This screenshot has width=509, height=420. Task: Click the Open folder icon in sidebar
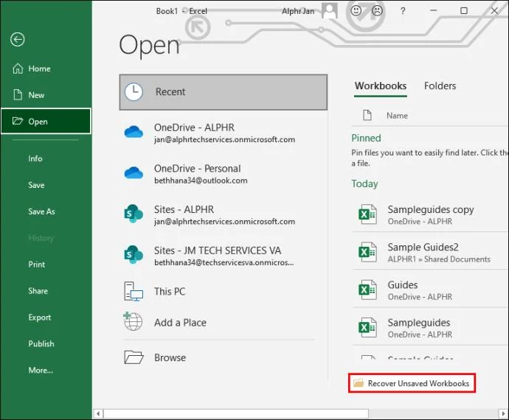click(18, 121)
